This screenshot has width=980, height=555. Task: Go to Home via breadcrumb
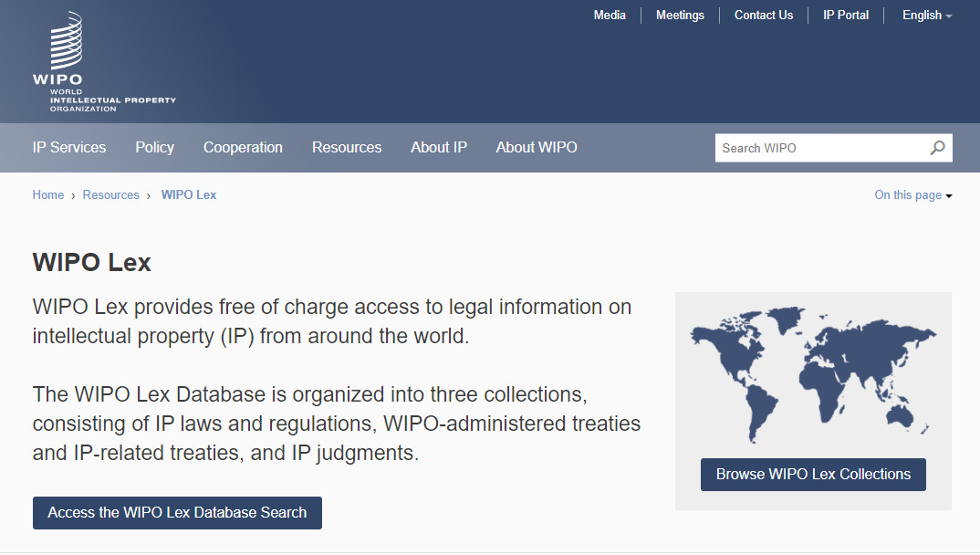(48, 195)
